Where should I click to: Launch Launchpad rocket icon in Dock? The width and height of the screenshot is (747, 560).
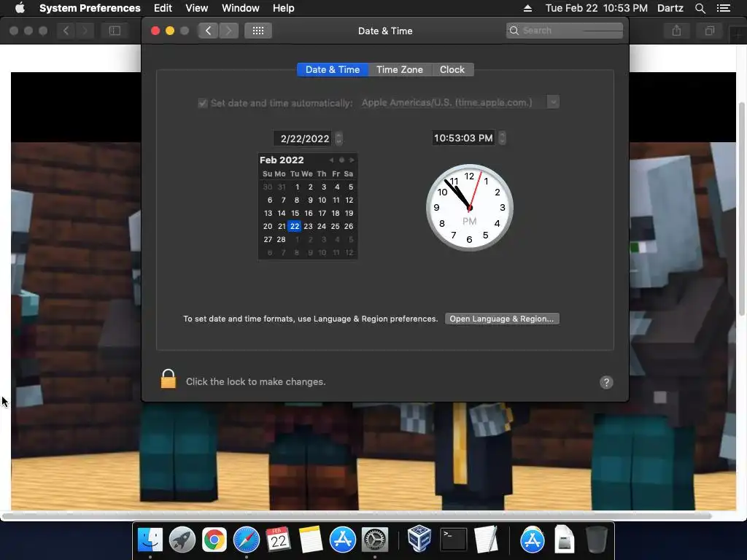[x=182, y=540]
